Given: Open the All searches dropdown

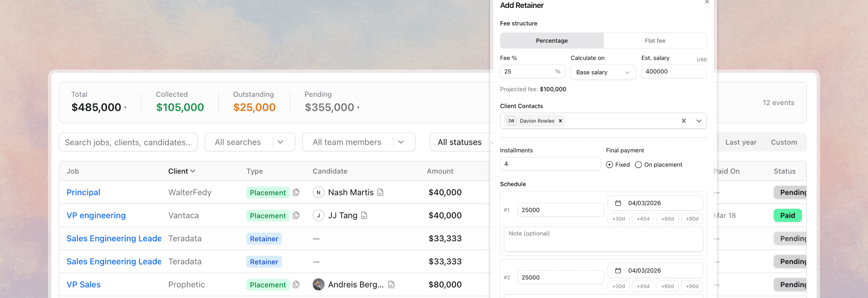Looking at the screenshot, I should tap(250, 142).
